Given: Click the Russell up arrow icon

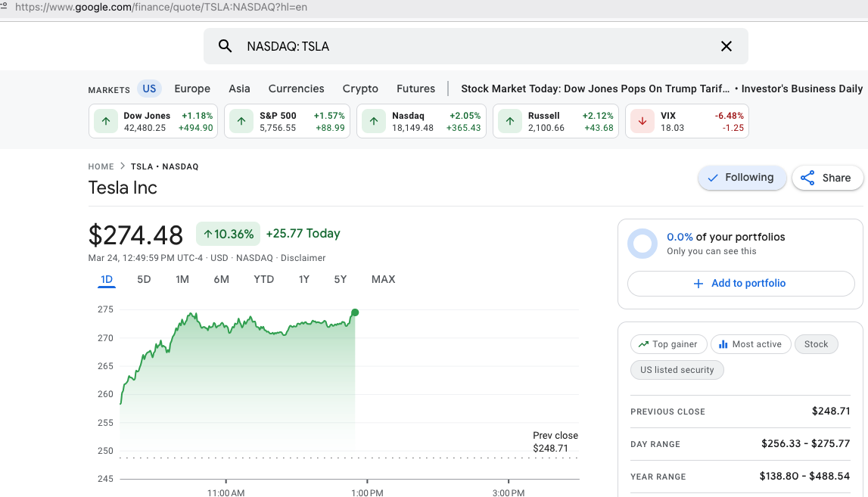Looking at the screenshot, I should point(510,121).
